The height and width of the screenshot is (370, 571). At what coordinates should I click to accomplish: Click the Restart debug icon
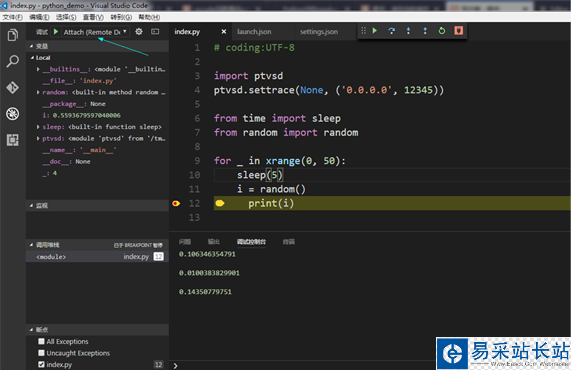[x=442, y=31]
